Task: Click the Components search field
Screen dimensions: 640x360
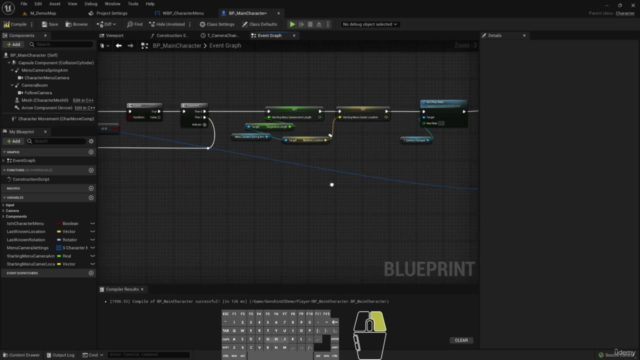Action: pyautogui.click(x=60, y=44)
